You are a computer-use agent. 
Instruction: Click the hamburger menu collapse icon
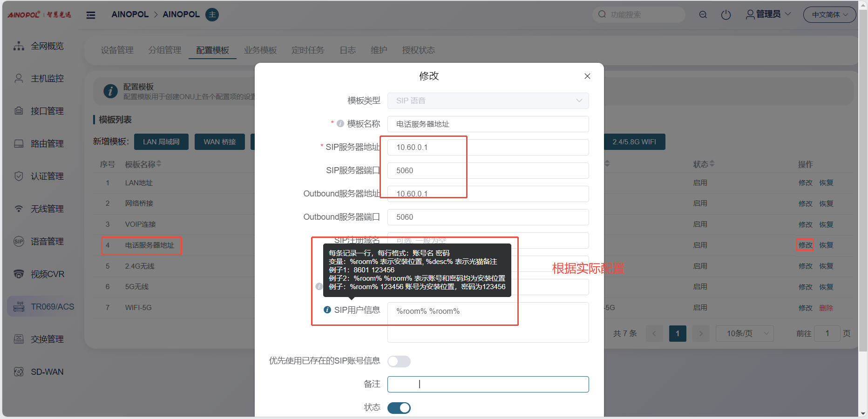[x=91, y=15]
